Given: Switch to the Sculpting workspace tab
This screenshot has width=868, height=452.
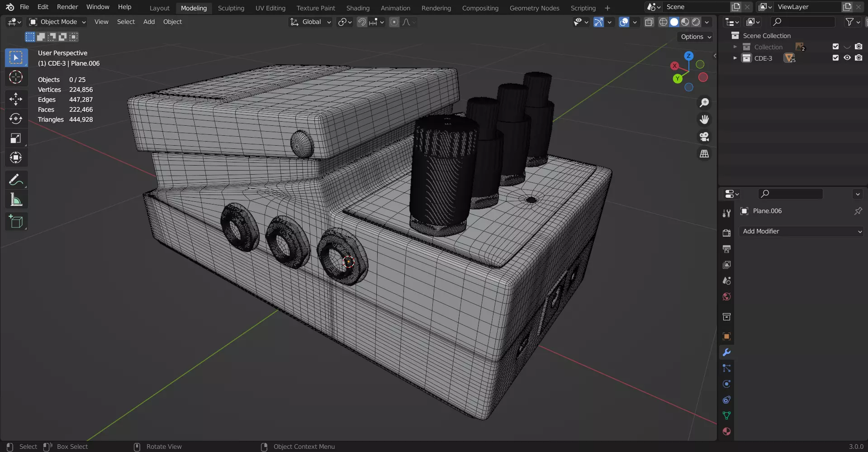Looking at the screenshot, I should point(231,8).
